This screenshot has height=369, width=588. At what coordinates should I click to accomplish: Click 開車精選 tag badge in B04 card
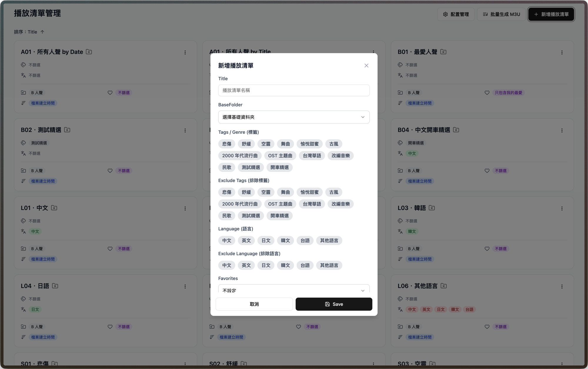(416, 143)
